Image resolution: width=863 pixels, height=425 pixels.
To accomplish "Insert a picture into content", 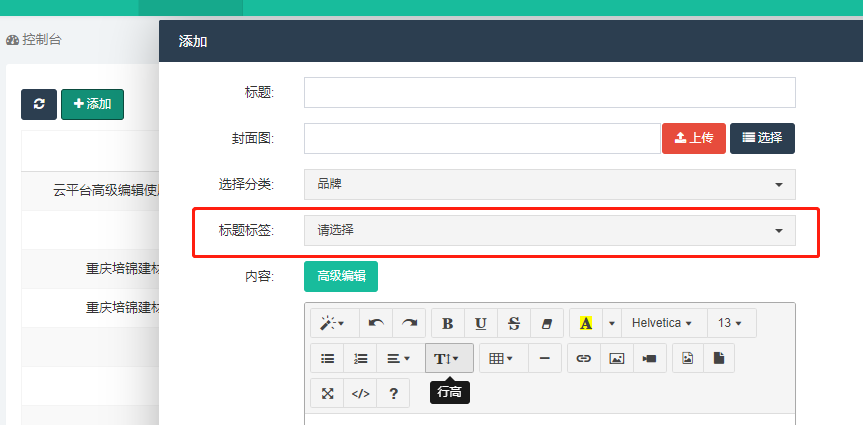I will pyautogui.click(x=617, y=358).
